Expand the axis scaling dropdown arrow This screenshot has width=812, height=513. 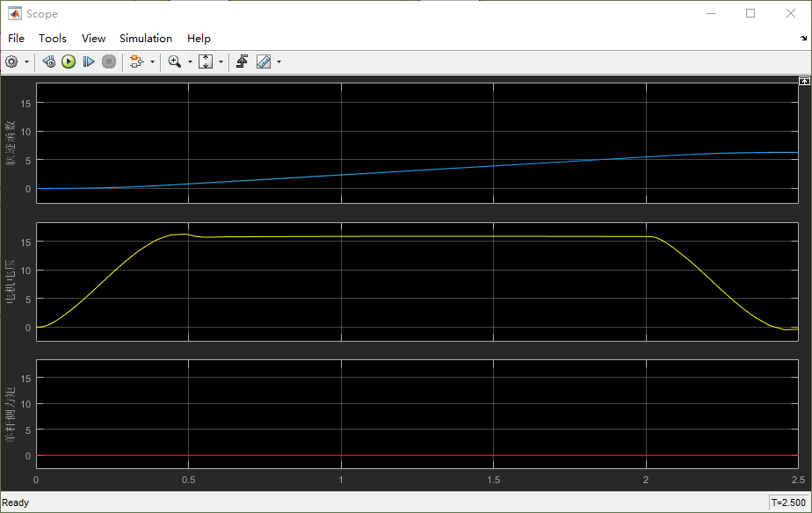coord(221,62)
